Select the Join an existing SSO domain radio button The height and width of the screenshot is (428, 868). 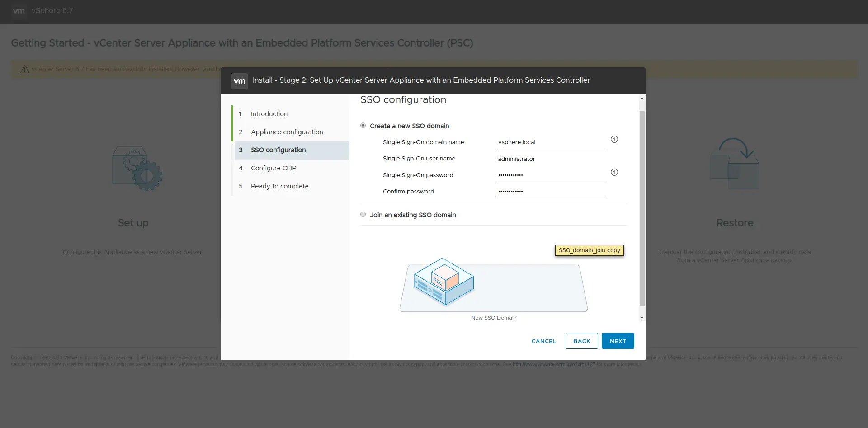click(x=363, y=215)
